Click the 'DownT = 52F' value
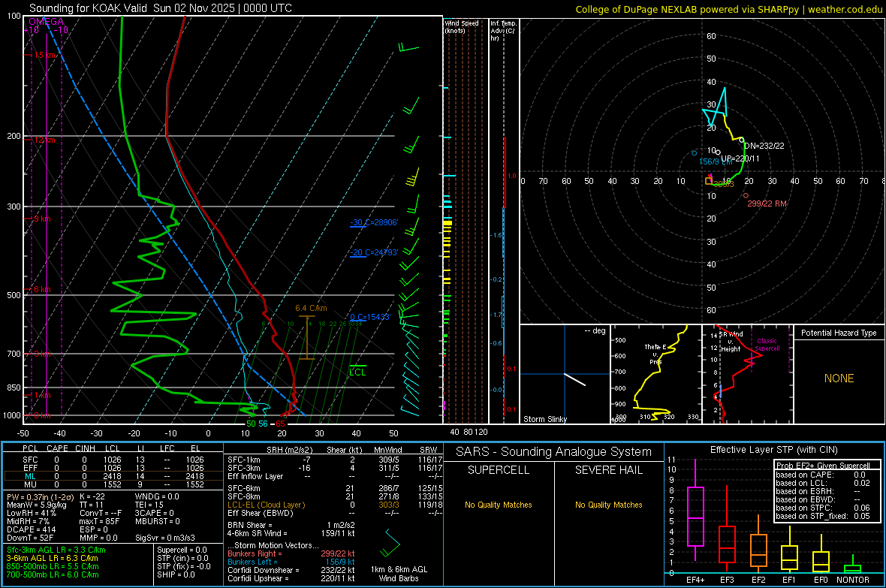This screenshot has height=588, width=886. point(30,538)
